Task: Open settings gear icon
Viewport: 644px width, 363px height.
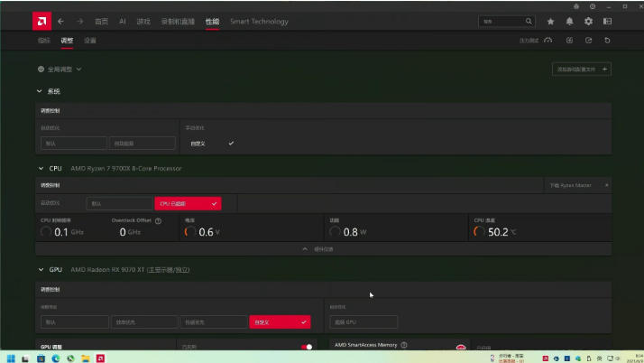Action: [x=588, y=22]
